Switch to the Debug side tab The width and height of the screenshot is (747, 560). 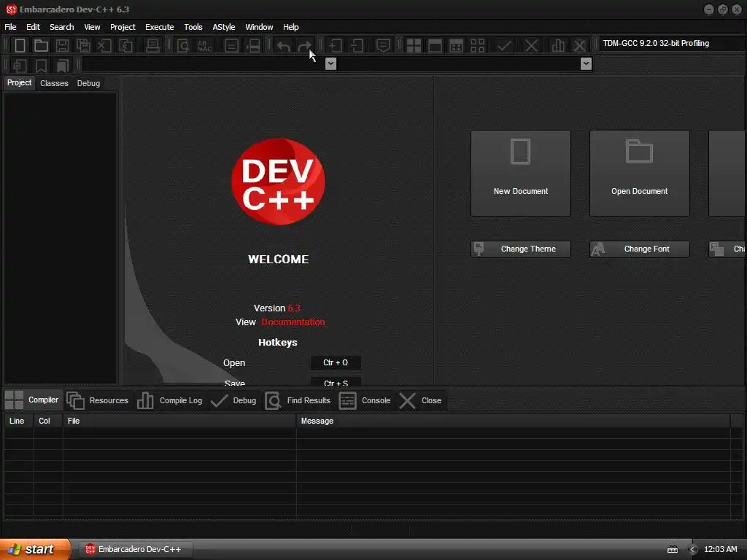coord(88,83)
